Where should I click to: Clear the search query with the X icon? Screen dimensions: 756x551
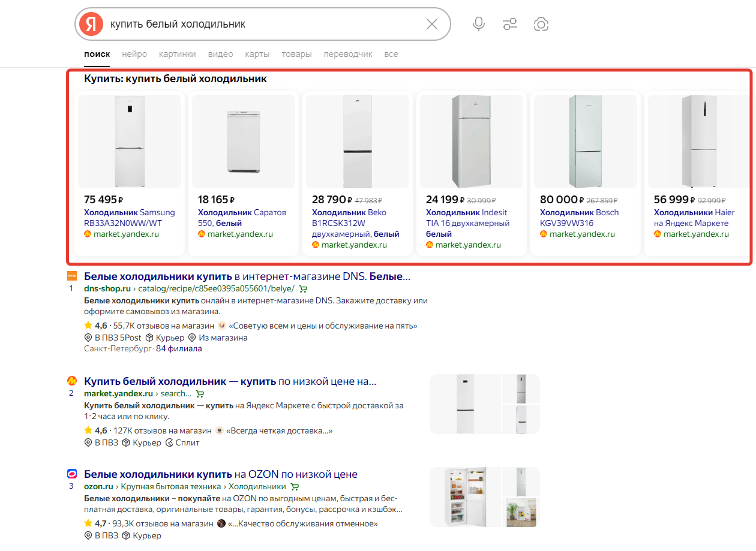[x=432, y=24]
